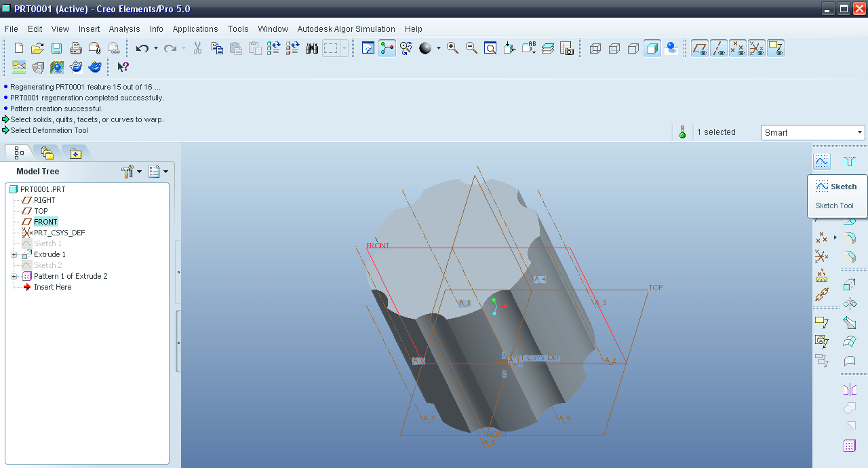This screenshot has height=468, width=868.
Task: Click the Mirror tool icon in right toolbar
Action: 850,389
